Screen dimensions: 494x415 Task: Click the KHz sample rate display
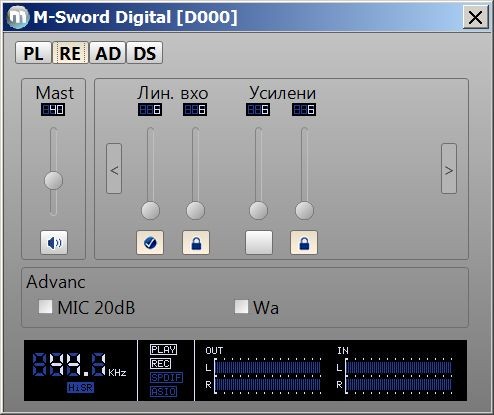(x=79, y=365)
